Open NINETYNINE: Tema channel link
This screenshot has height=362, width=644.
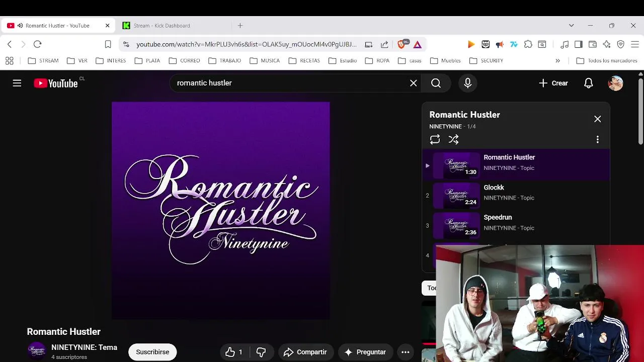coord(84,347)
